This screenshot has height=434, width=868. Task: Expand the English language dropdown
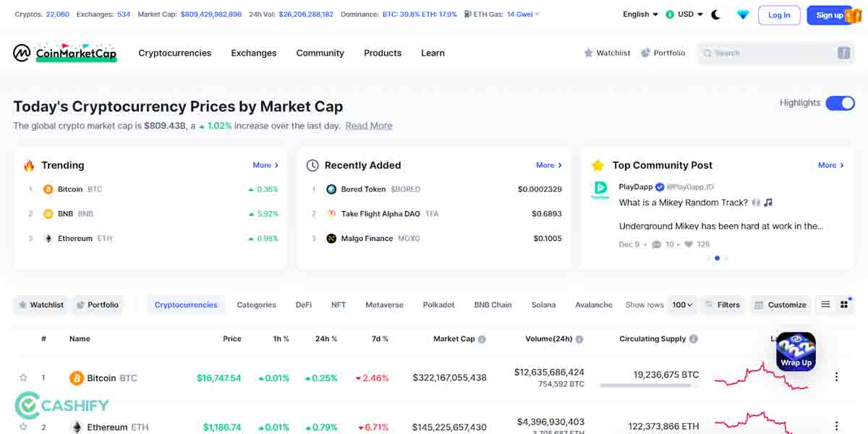coord(639,14)
